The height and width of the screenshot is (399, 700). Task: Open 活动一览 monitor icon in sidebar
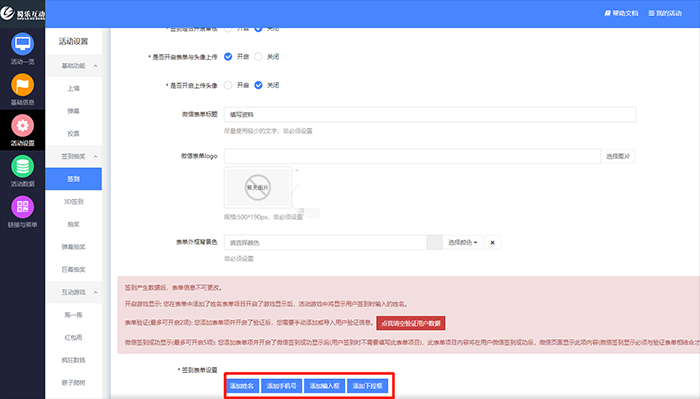22,44
